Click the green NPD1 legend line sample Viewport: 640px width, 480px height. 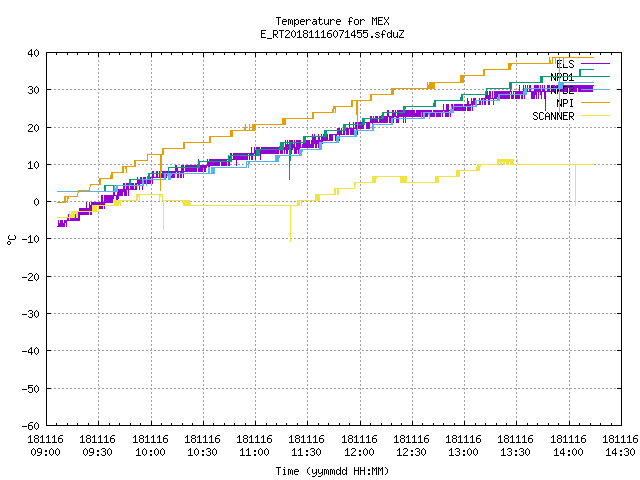point(595,76)
